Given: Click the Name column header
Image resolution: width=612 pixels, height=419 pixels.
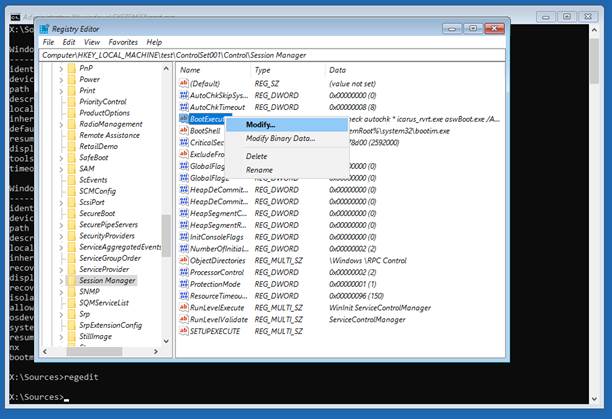Looking at the screenshot, I should coord(213,70).
